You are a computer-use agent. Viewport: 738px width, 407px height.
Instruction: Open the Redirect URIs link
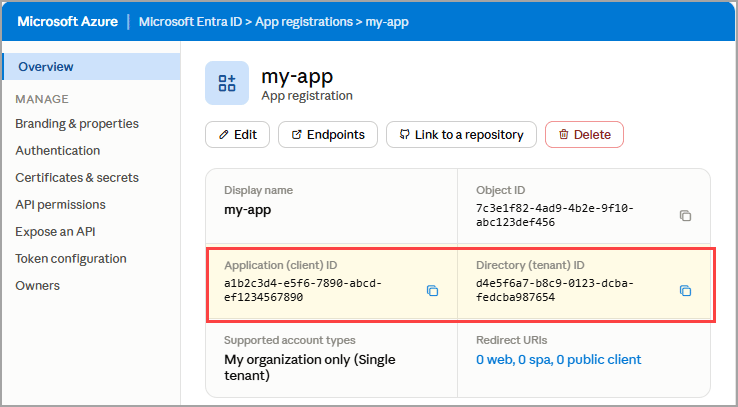coord(559,360)
